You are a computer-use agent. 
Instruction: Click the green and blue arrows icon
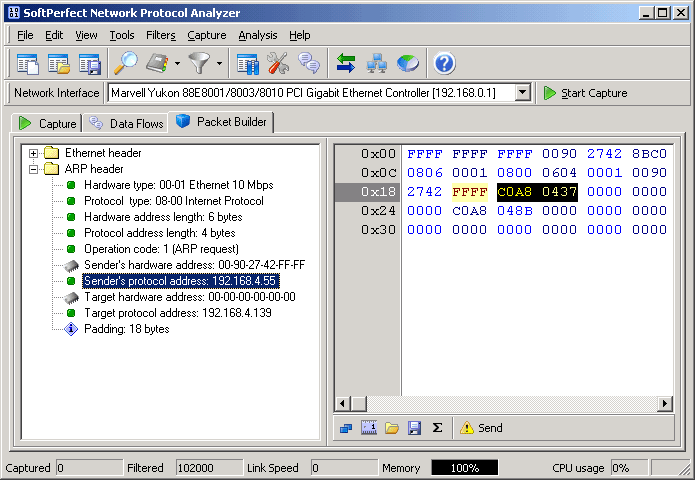(346, 63)
